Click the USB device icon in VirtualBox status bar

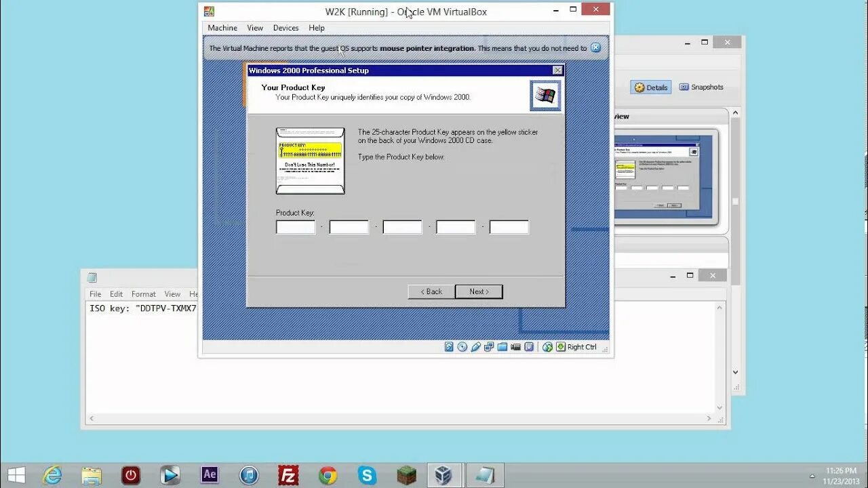pos(475,347)
